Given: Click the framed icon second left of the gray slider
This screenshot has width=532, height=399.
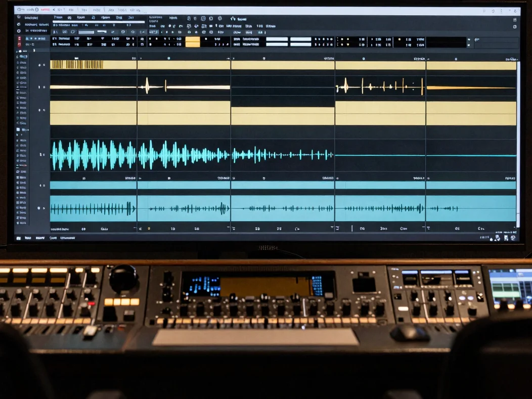Looking at the screenshot, I should [x=65, y=32].
